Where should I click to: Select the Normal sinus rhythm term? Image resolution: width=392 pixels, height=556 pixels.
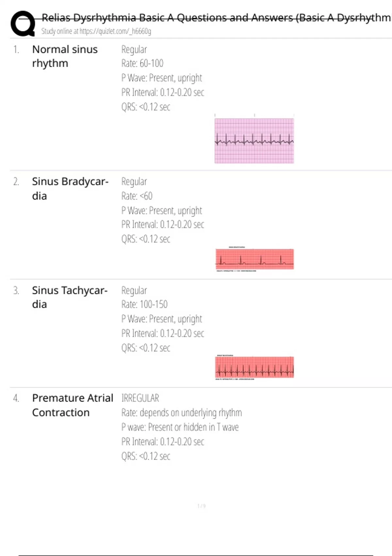pyautogui.click(x=65, y=56)
